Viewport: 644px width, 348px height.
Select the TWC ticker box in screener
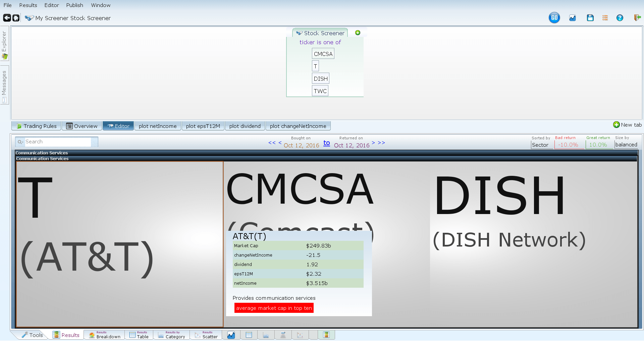(320, 91)
